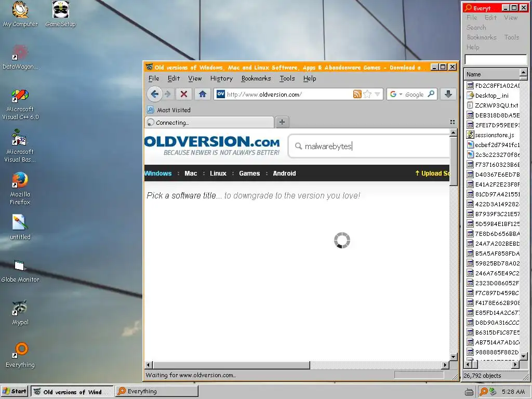Select the DataWagon desktop shortcut
The height and width of the screenshot is (399, 532).
(20, 57)
